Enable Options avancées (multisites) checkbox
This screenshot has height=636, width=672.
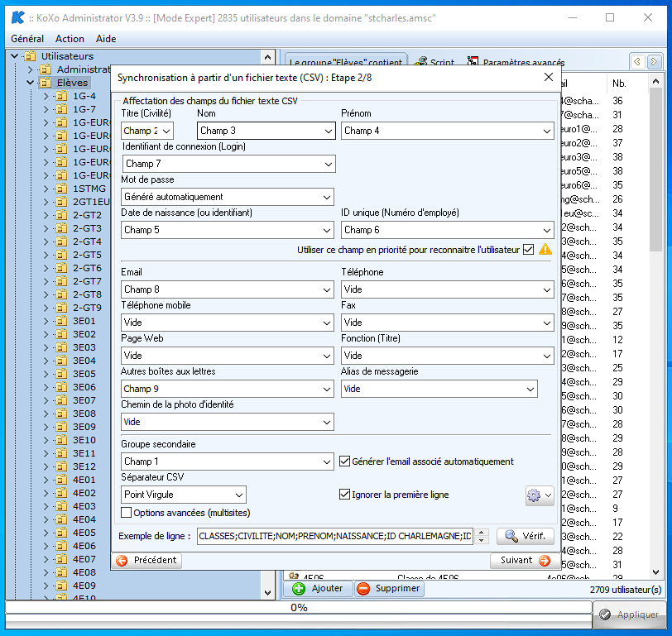126,513
